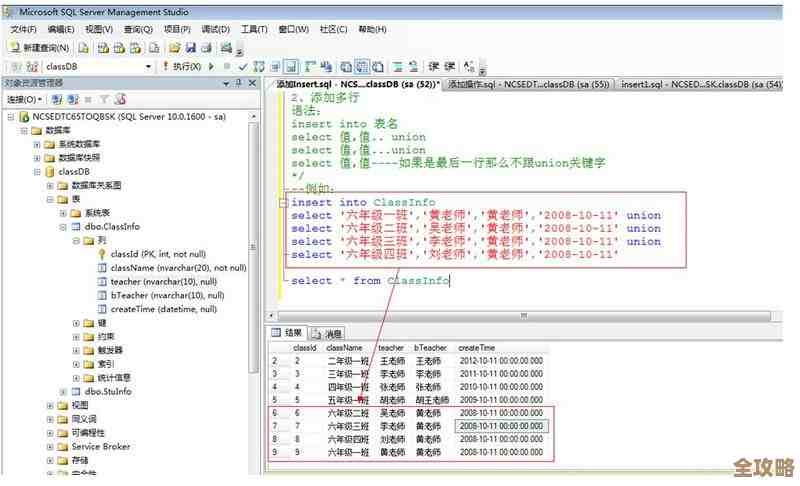Refresh the Object Explorer tree
The height and width of the screenshot is (486, 800).
click(x=120, y=99)
